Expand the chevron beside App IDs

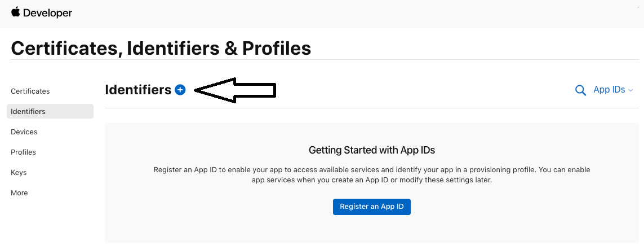630,90
